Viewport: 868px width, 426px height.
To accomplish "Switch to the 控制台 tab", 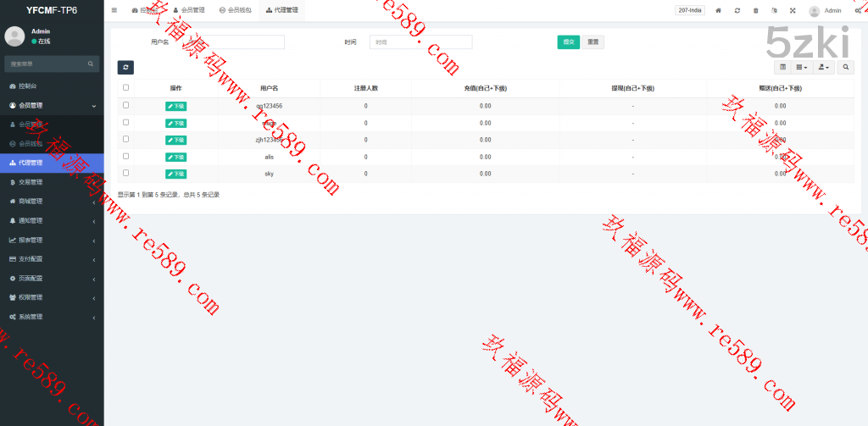I will [145, 10].
